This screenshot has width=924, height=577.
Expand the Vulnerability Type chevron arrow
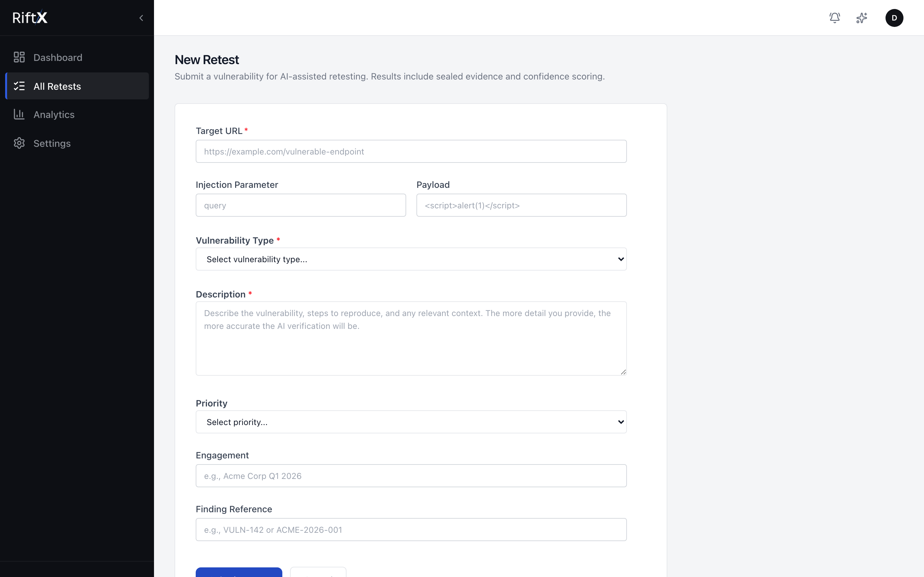click(620, 259)
